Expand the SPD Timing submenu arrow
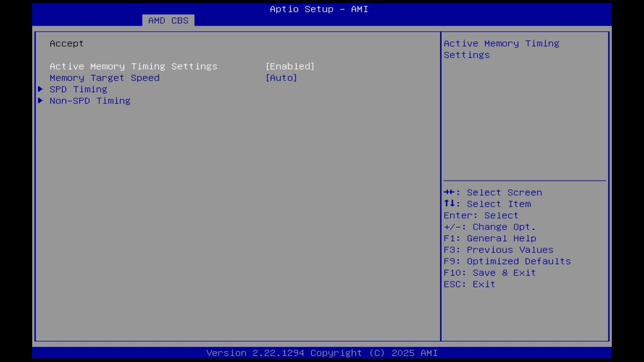Screen dimensions: 644x362 point(40,89)
